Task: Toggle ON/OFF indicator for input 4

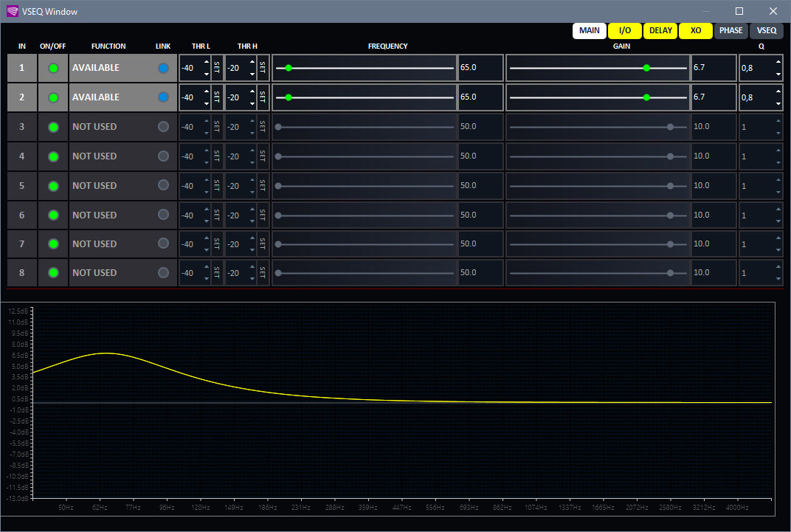Action: [x=53, y=157]
